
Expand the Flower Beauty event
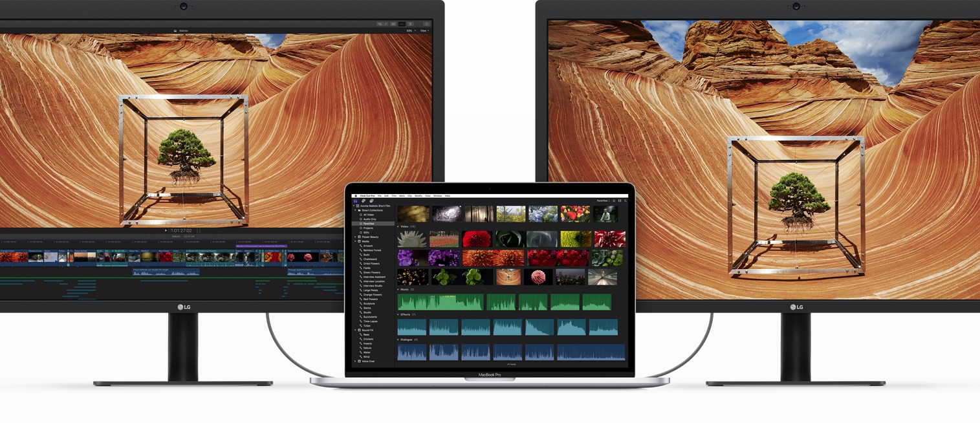tap(355, 237)
